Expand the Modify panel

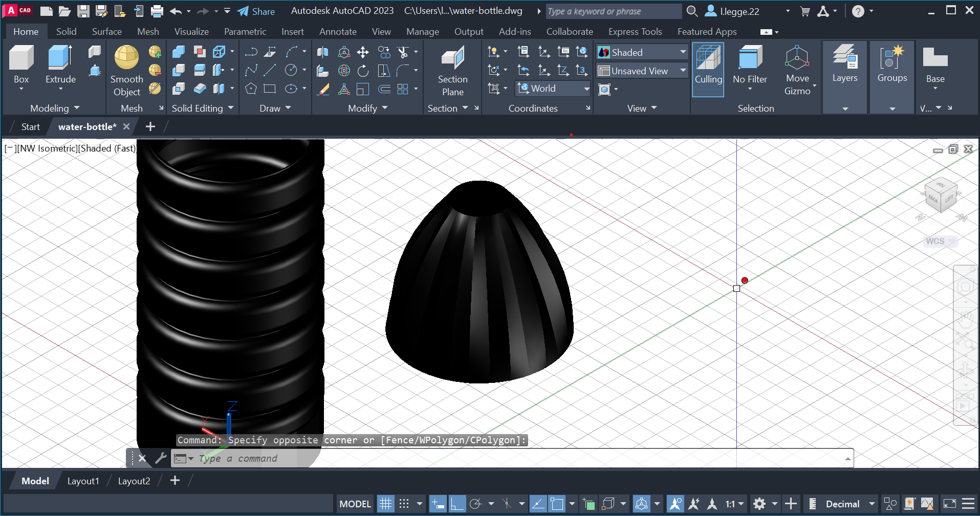pyautogui.click(x=368, y=108)
